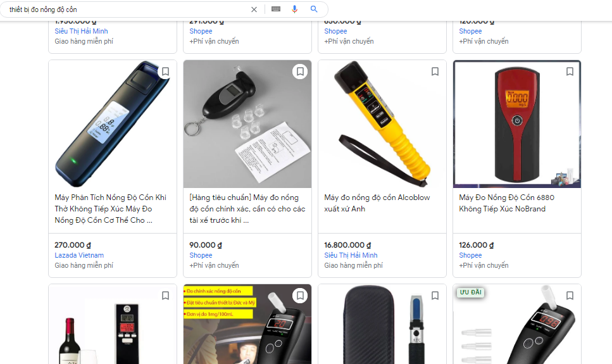Viewport: 612px width, 364px height.
Task: Save the product with yellow banner text
Action: click(x=300, y=296)
